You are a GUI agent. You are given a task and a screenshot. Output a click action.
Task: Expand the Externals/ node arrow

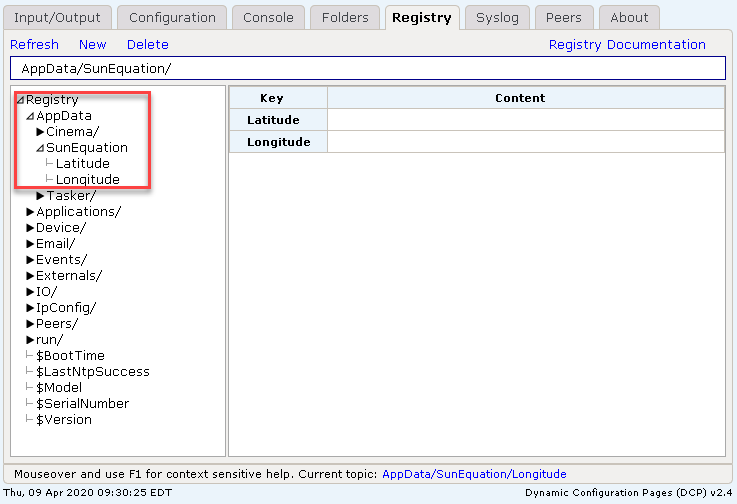pyautogui.click(x=30, y=276)
